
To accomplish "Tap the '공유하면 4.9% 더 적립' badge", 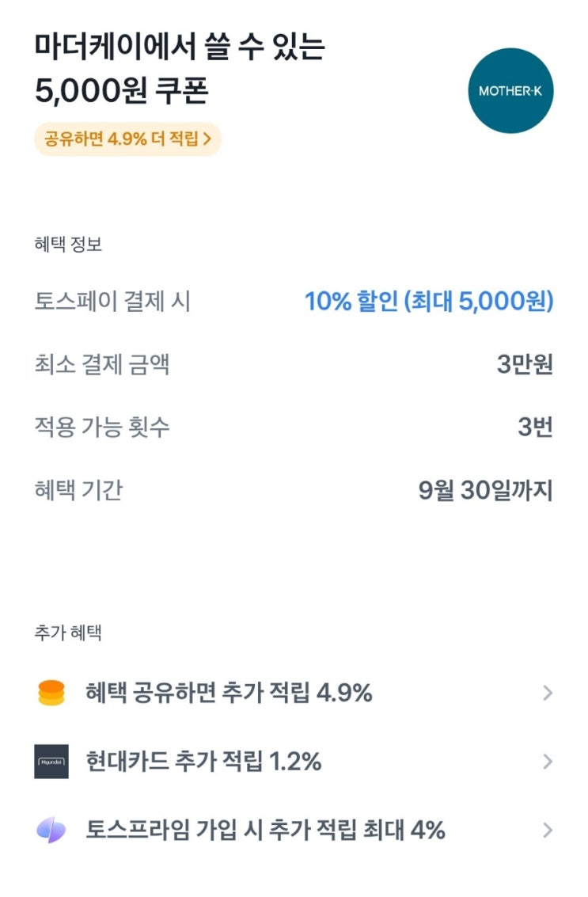I will pos(127,139).
